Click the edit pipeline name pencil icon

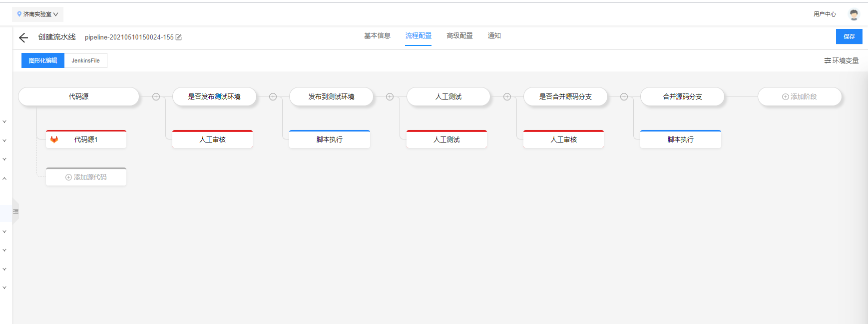(179, 37)
